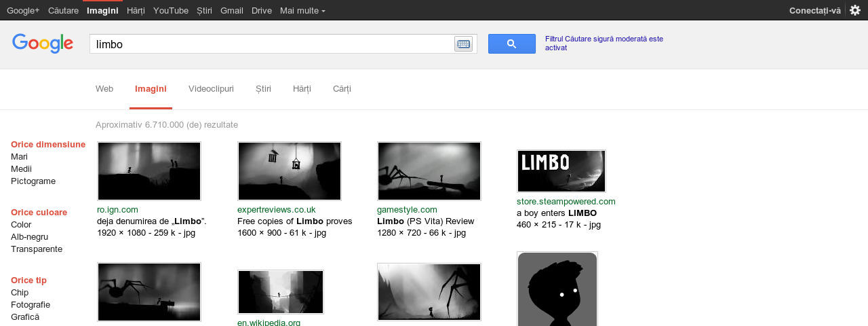
Task: Click the "Aproximativ 6.710.000 (de) rezultate" text
Action: pyautogui.click(x=167, y=125)
